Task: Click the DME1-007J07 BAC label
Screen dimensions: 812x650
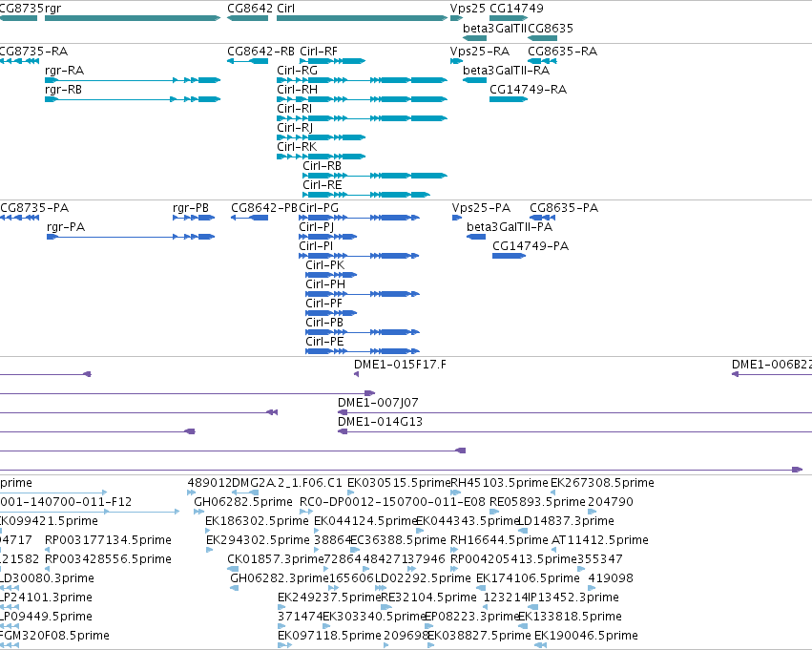Action: [x=378, y=404]
